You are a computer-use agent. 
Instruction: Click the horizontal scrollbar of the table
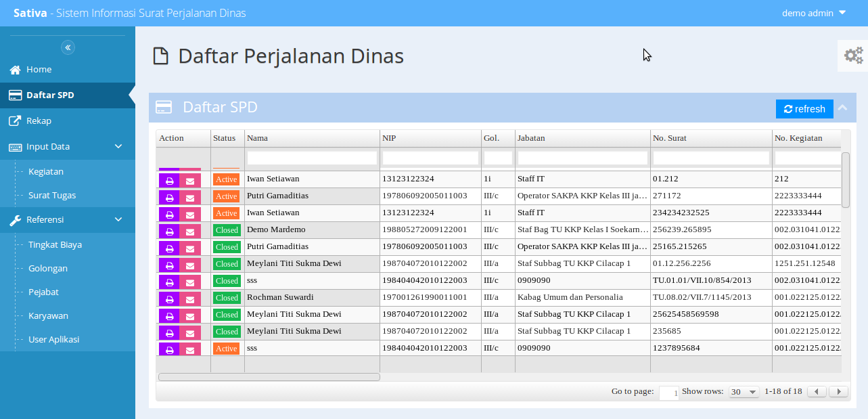tap(269, 377)
